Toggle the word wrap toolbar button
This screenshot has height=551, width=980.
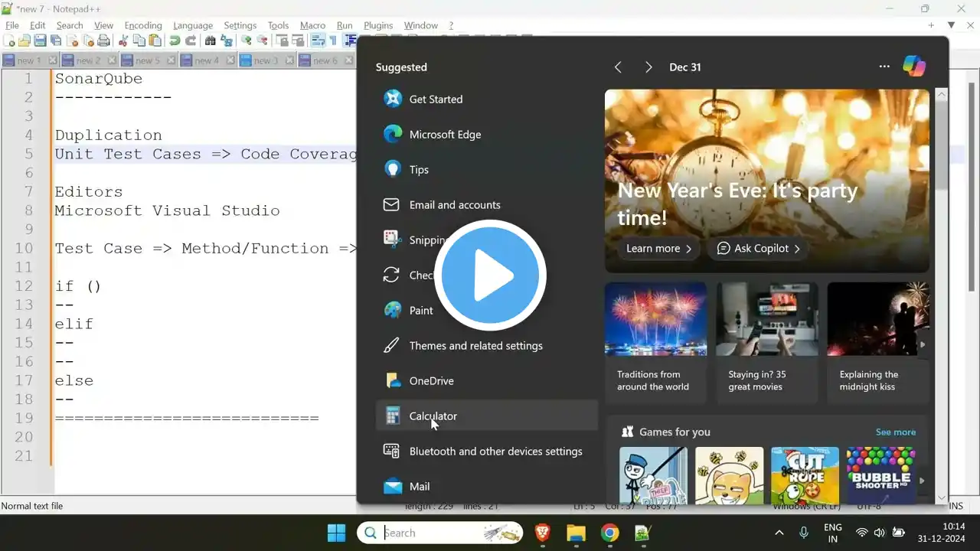[317, 41]
